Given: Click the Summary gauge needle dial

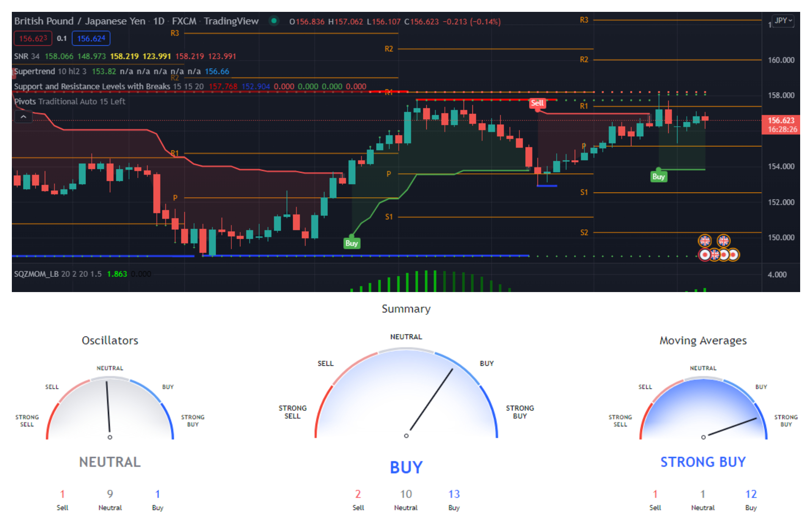Looking at the screenshot, I should click(x=406, y=393).
